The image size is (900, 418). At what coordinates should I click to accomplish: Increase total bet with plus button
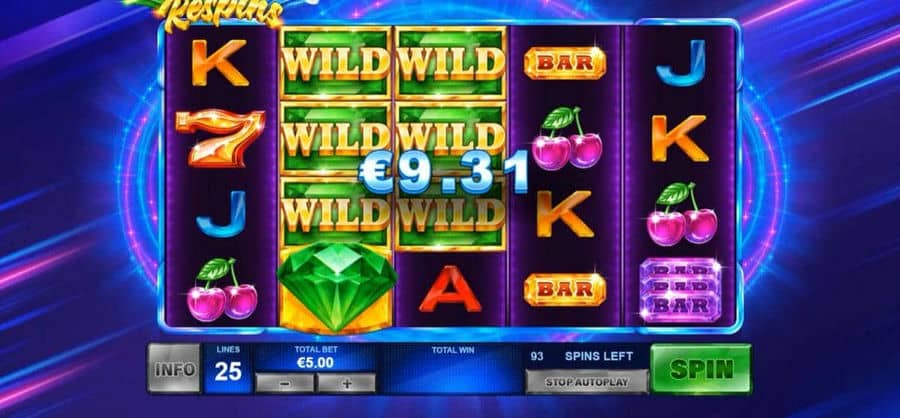(347, 384)
